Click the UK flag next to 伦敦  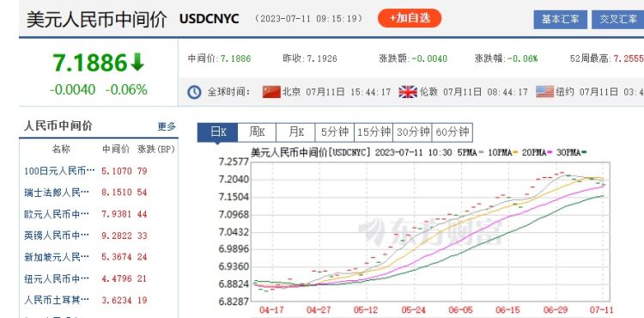408,92
